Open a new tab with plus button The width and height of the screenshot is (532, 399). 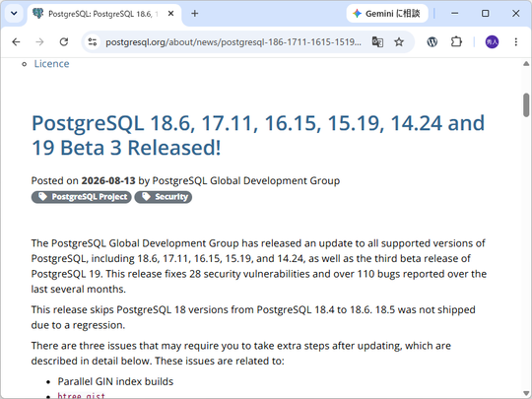click(195, 14)
